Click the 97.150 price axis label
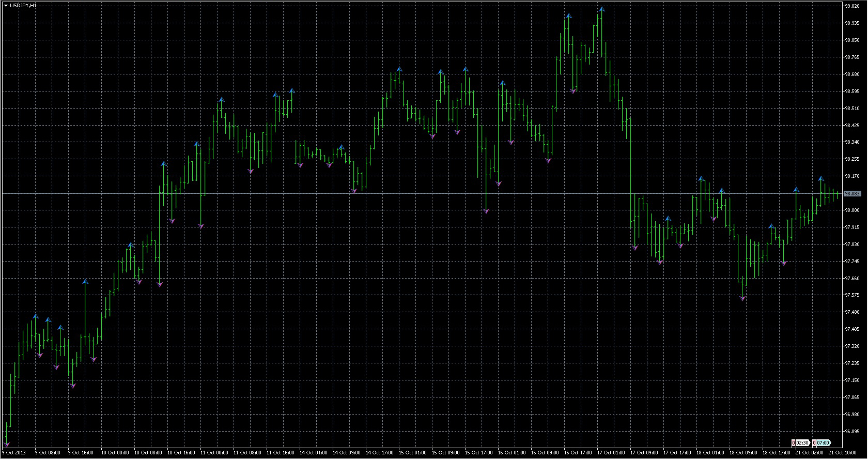Screen dimensions: 868x459 (851, 380)
